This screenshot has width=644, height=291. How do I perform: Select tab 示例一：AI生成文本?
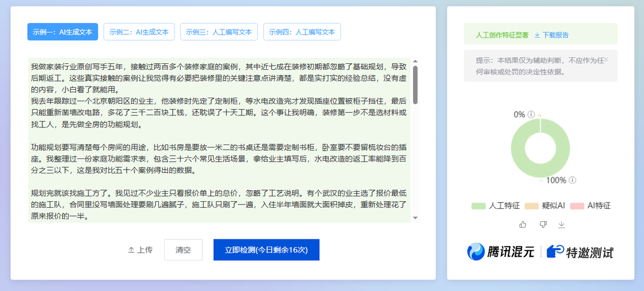tap(63, 32)
